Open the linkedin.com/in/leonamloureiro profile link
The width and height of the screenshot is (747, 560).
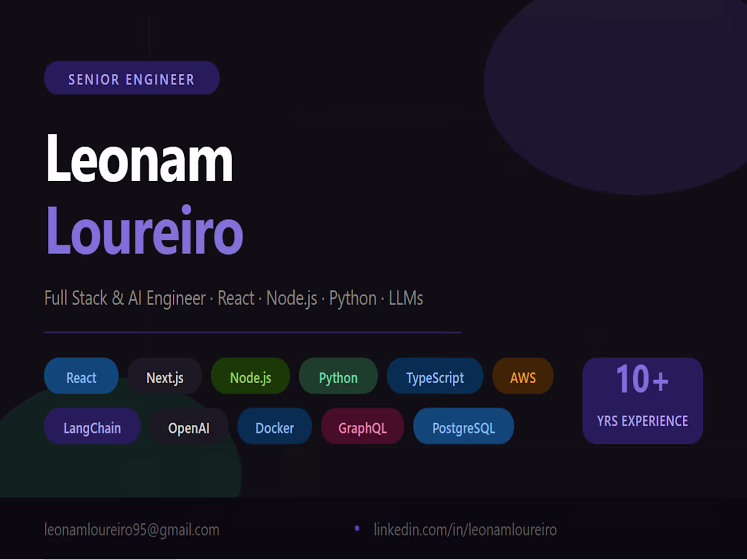pyautogui.click(x=465, y=530)
